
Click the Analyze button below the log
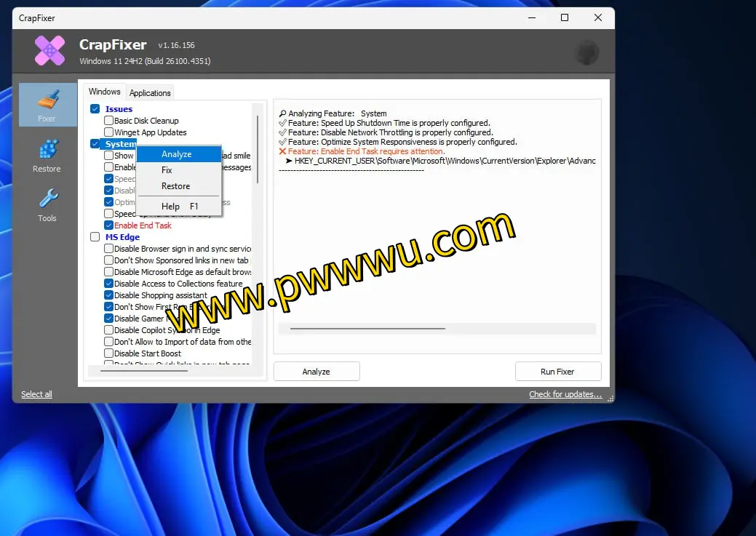click(316, 371)
